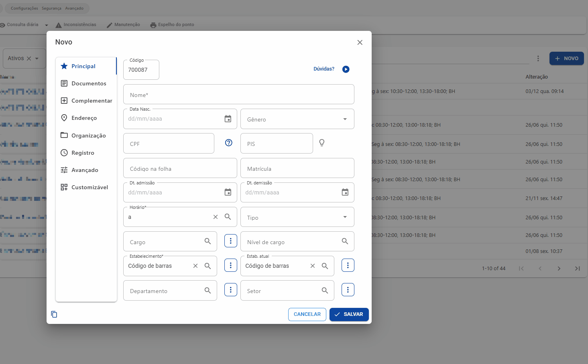Screen dimensions: 588x364
Task: Clear the Horário field value
Action: (x=216, y=217)
